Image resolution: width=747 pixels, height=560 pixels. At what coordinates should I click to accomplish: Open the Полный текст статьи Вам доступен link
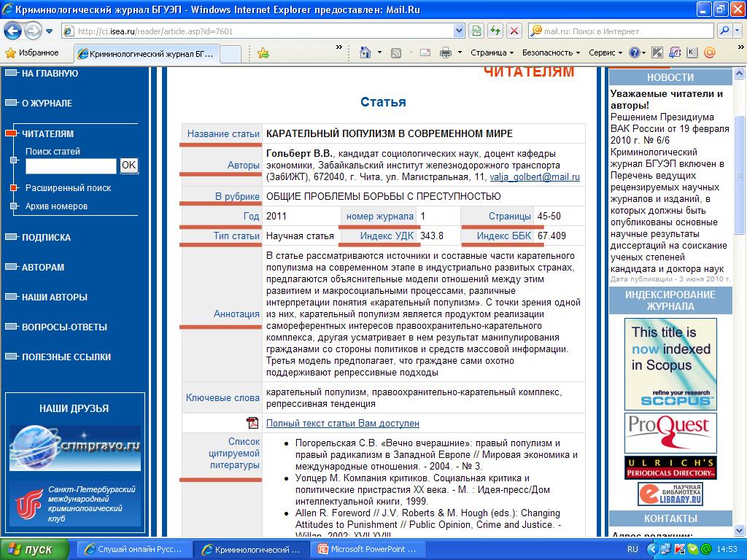tap(343, 424)
